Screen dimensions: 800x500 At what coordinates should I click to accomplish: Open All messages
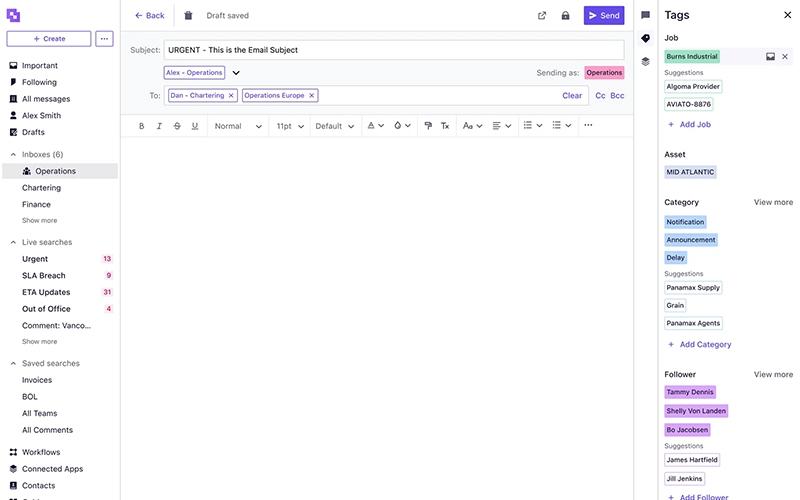click(46, 99)
